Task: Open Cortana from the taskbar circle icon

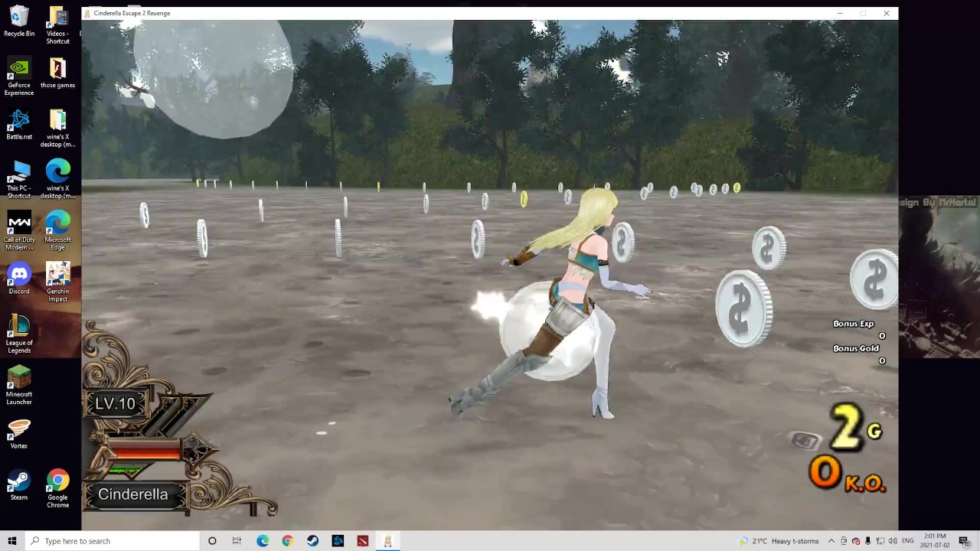Action: 212,541
